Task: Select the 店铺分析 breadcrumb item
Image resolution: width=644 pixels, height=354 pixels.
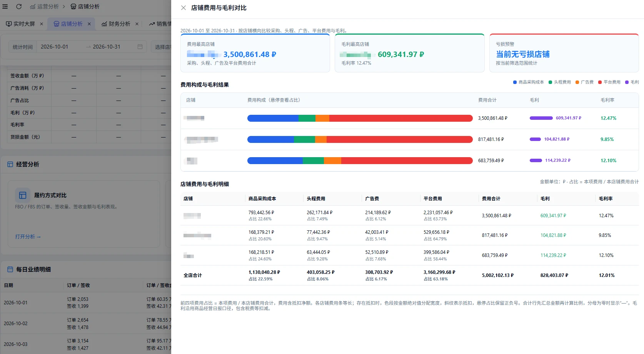Action: pyautogui.click(x=85, y=7)
